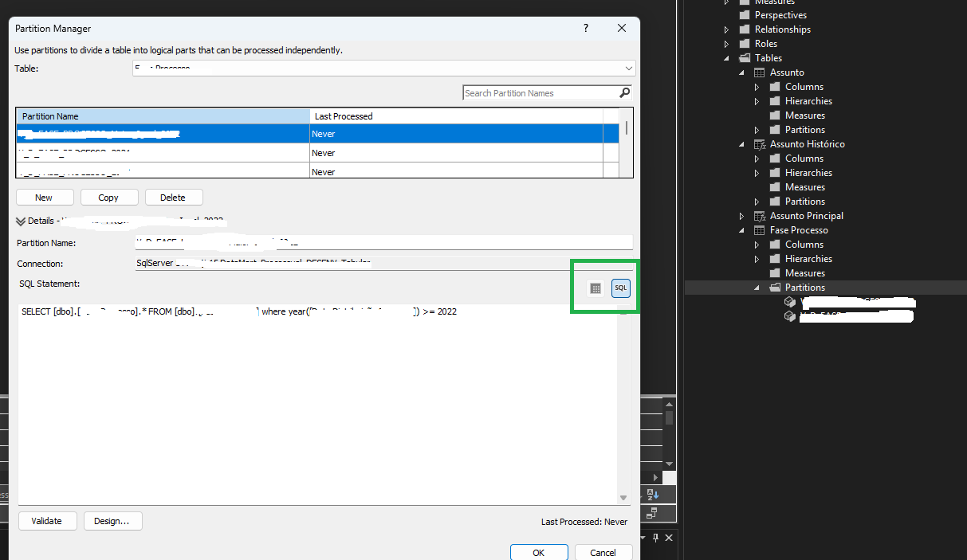The image size is (967, 560).
Task: Click Measures folder icon under Assunto
Action: coord(775,116)
